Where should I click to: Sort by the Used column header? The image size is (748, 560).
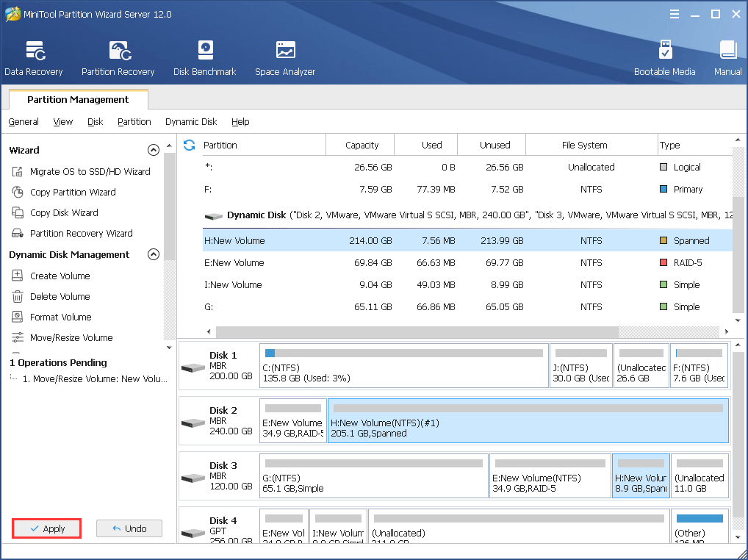pyautogui.click(x=426, y=145)
